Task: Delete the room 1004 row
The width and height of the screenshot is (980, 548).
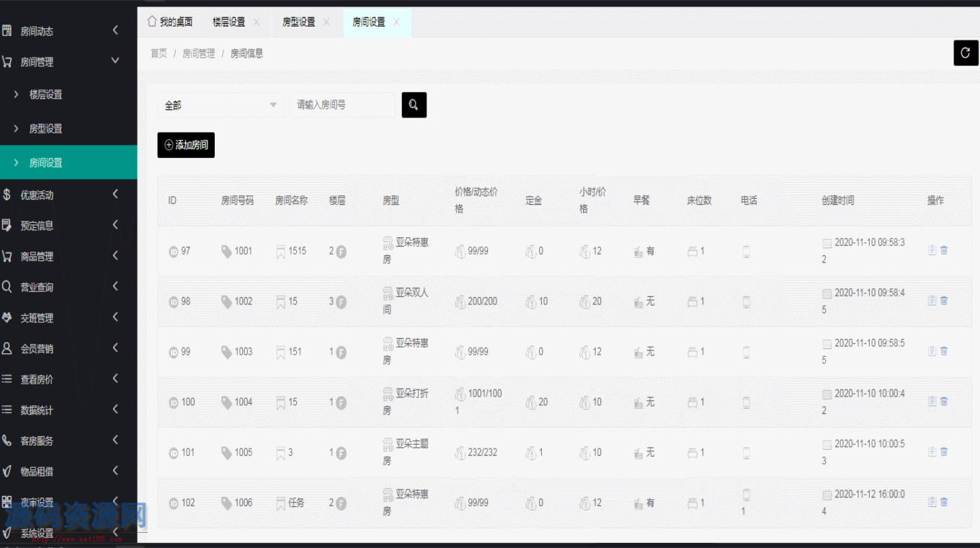Action: [944, 402]
